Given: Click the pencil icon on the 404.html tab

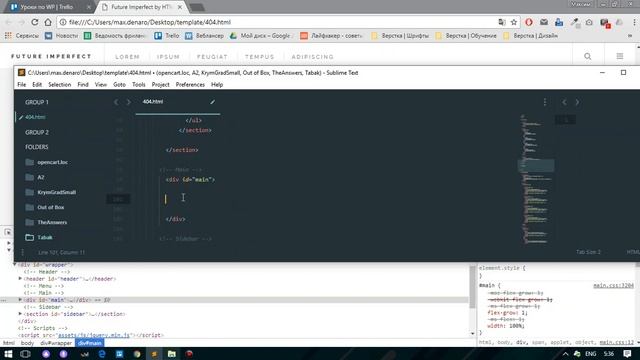Looking at the screenshot, I should (212, 102).
